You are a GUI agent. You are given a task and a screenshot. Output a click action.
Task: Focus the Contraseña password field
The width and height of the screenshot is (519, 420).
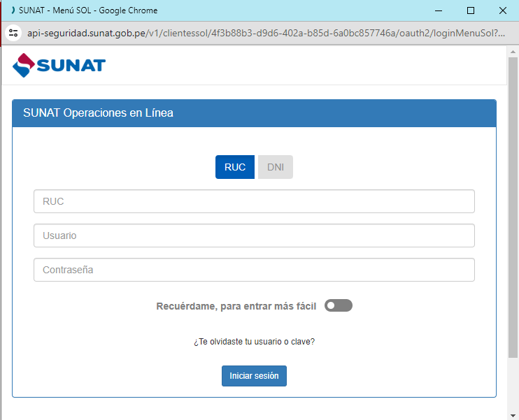coord(254,270)
